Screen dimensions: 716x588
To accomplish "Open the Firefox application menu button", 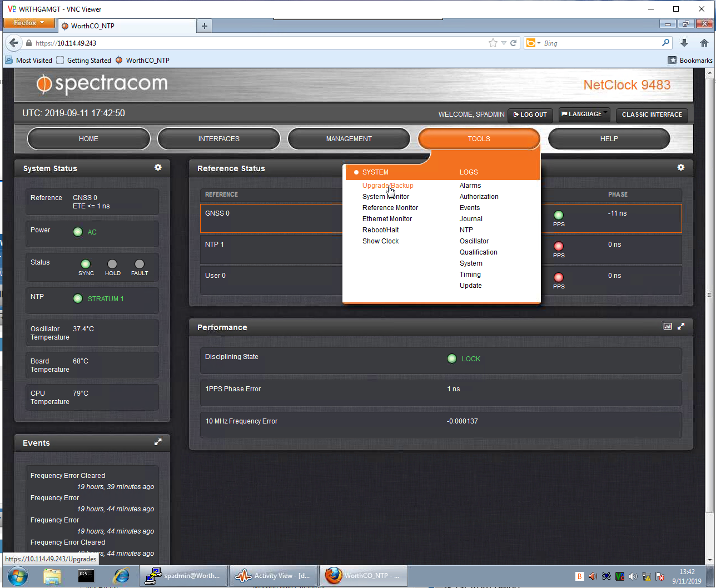I will tap(29, 23).
